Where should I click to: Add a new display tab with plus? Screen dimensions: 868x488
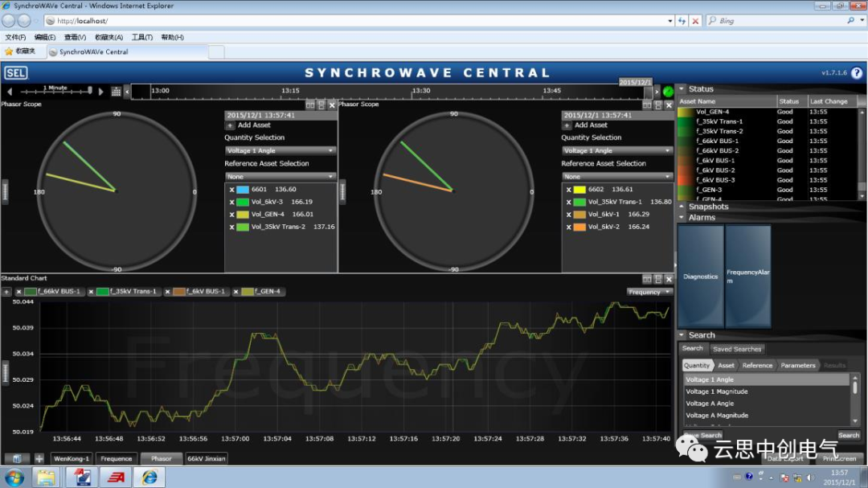(x=39, y=458)
